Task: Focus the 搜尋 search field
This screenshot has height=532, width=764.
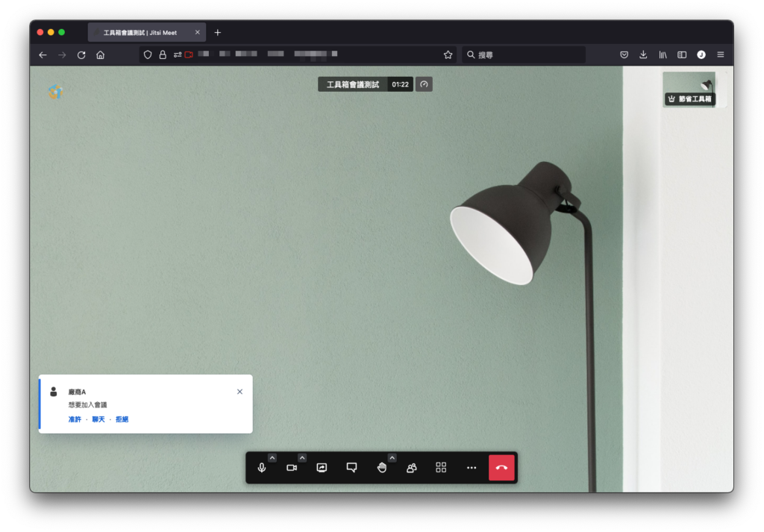Action: 523,55
